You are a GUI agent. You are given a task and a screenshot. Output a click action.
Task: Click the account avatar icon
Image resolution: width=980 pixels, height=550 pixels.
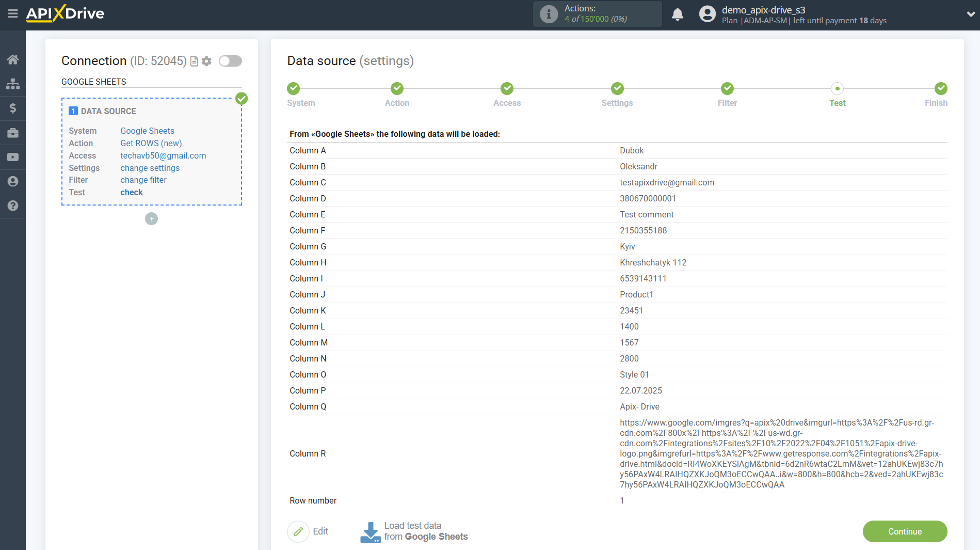(707, 14)
